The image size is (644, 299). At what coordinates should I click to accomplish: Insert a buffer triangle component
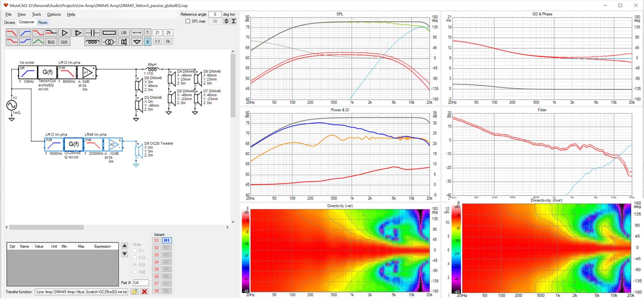(64, 33)
